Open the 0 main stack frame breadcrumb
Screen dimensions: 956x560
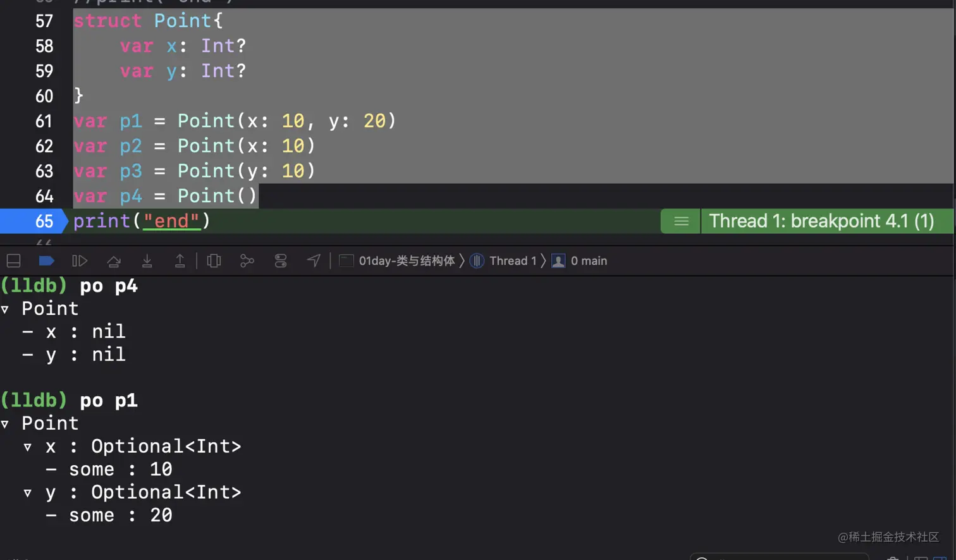click(579, 260)
